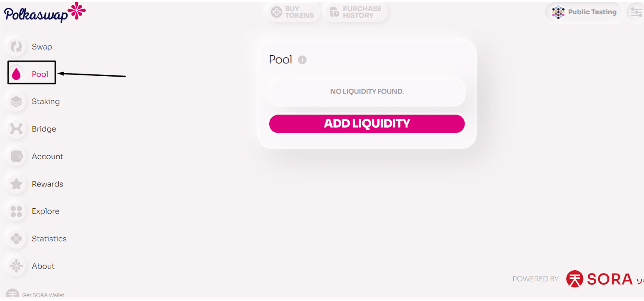644x301 pixels.
Task: Go to the Explore menu item
Action: pos(45,211)
